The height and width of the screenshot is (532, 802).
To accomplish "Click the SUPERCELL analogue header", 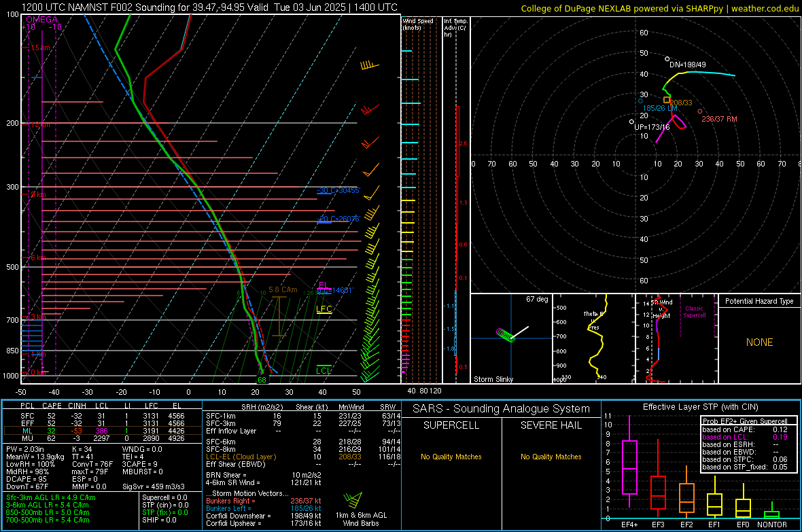I will click(x=451, y=425).
